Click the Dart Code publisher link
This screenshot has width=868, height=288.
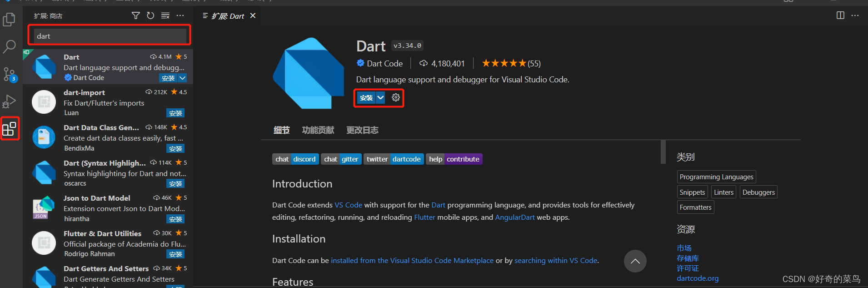tap(384, 63)
